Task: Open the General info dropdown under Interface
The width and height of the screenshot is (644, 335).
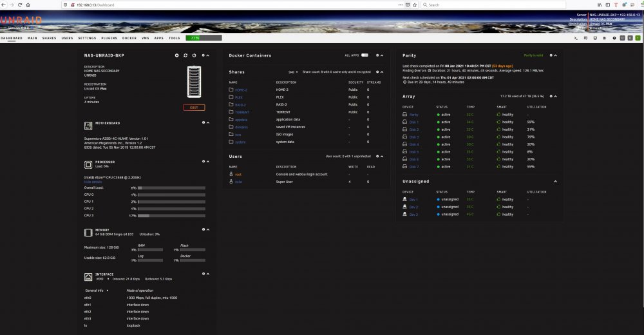Action: 97,291
